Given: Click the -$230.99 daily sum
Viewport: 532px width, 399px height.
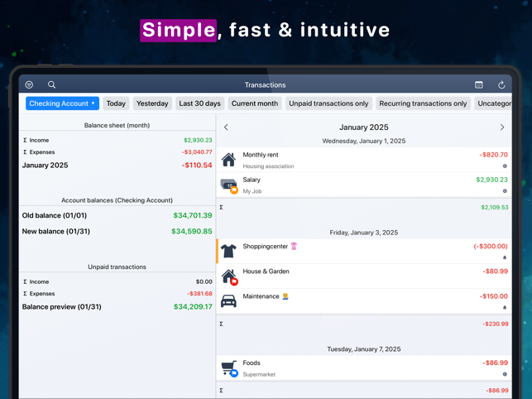Looking at the screenshot, I should pyautogui.click(x=496, y=324).
